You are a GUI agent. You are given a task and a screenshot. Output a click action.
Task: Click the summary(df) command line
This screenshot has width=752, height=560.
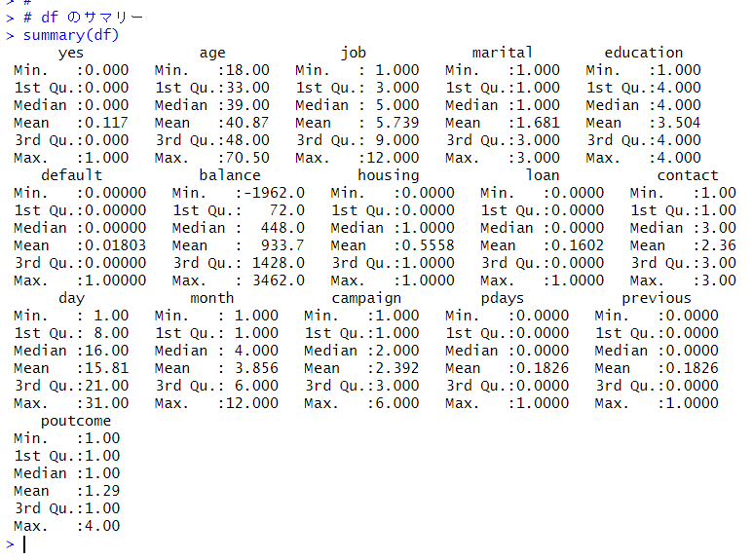pyautogui.click(x=70, y=35)
